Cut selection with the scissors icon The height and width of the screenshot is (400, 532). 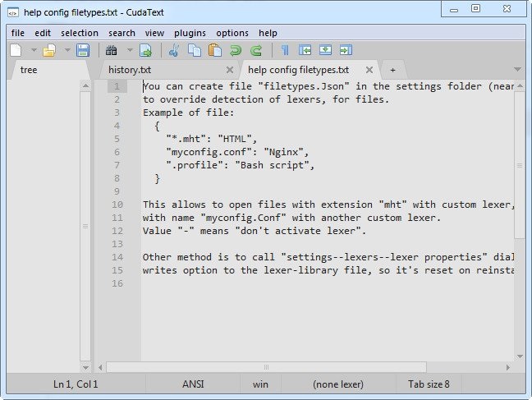pos(174,51)
